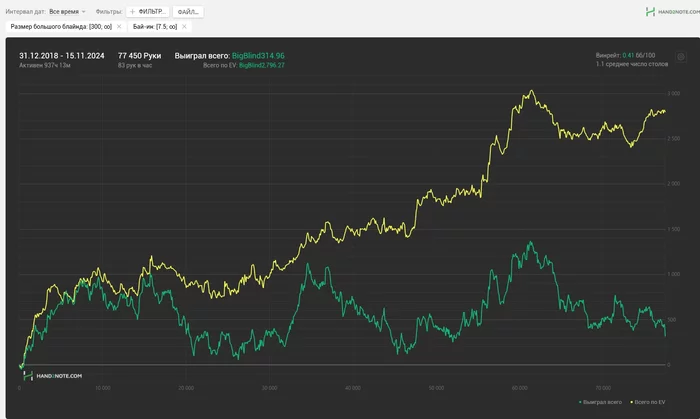
Task: Click the green EV total BigBlind2,796.27
Action: pos(262,65)
